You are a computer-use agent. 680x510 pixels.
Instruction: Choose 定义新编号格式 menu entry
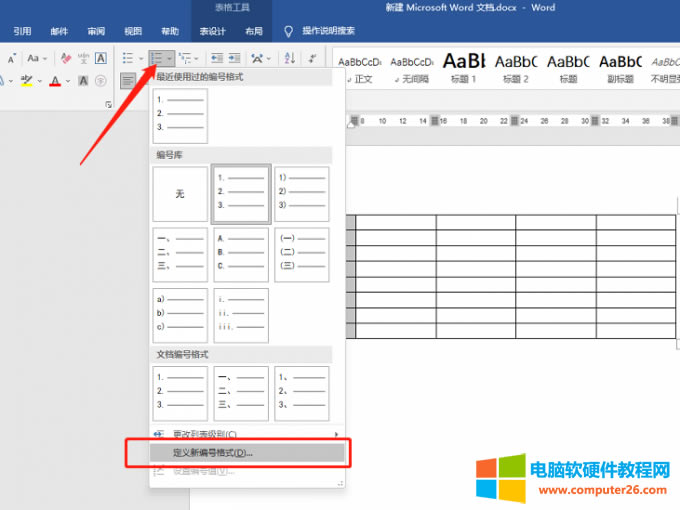(x=212, y=452)
